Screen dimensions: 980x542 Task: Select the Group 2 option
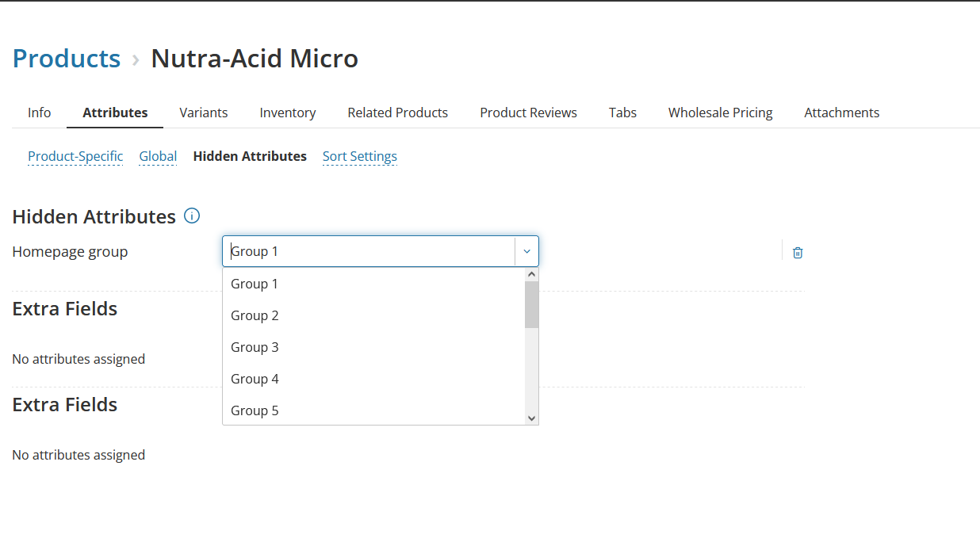255,315
